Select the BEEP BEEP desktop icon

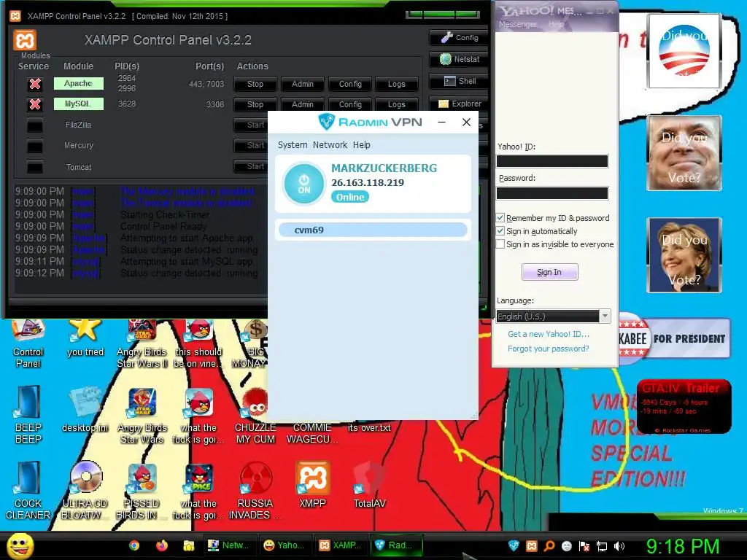point(28,415)
